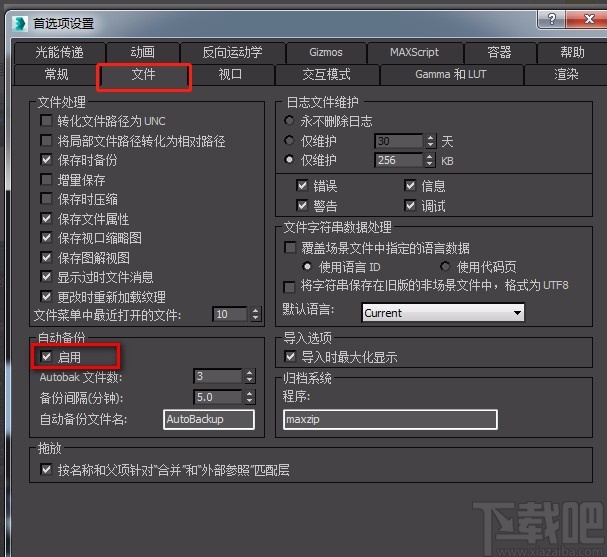Check 将局部文件路径转化为相对路径
This screenshot has height=557, width=607.
pos(46,141)
